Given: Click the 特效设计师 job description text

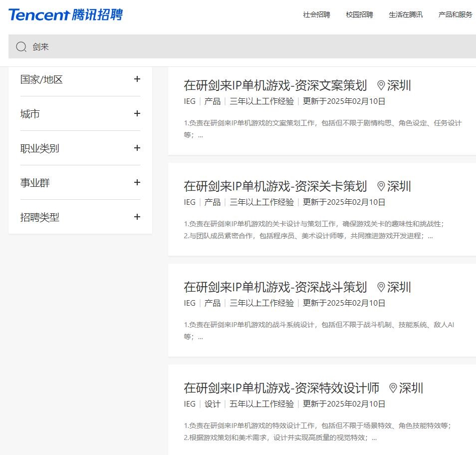Looking at the screenshot, I should pyautogui.click(x=317, y=432).
